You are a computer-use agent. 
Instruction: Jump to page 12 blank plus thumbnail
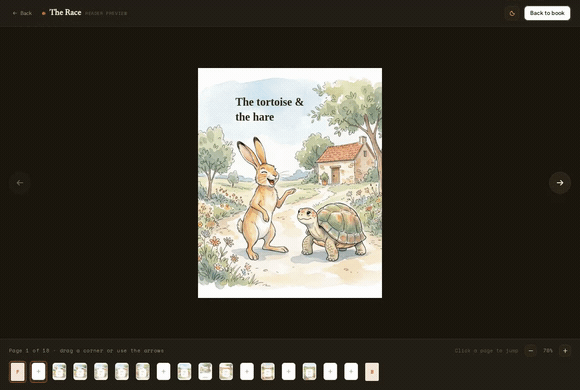click(x=247, y=371)
